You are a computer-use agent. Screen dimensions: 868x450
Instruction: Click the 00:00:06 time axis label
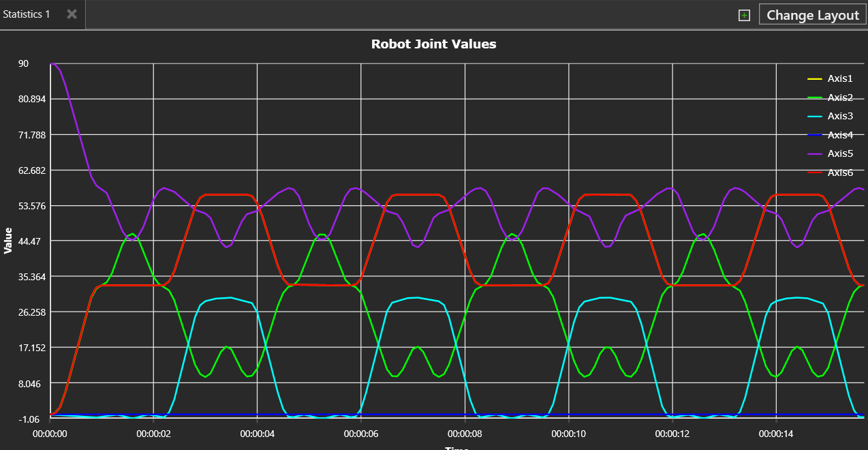tap(361, 433)
